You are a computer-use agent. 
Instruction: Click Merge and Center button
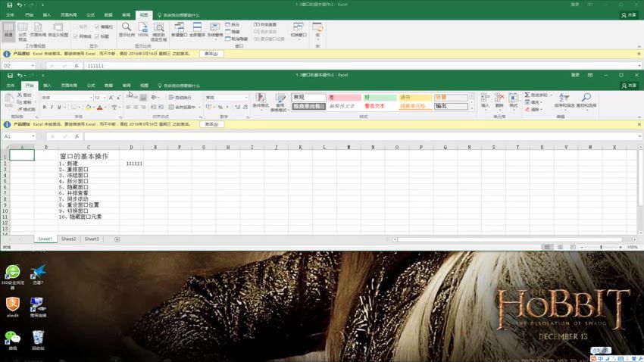pyautogui.click(x=183, y=107)
